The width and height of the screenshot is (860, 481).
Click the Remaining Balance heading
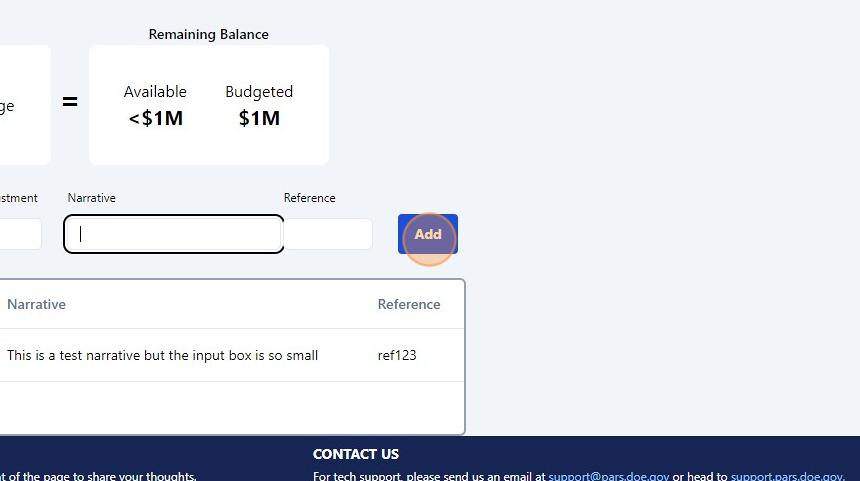pos(208,34)
